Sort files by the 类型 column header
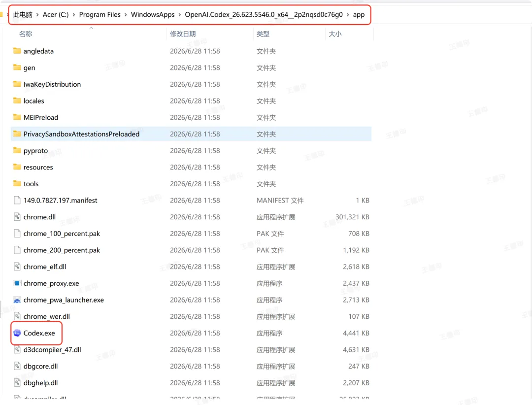The width and height of the screenshot is (532, 405). (x=263, y=34)
